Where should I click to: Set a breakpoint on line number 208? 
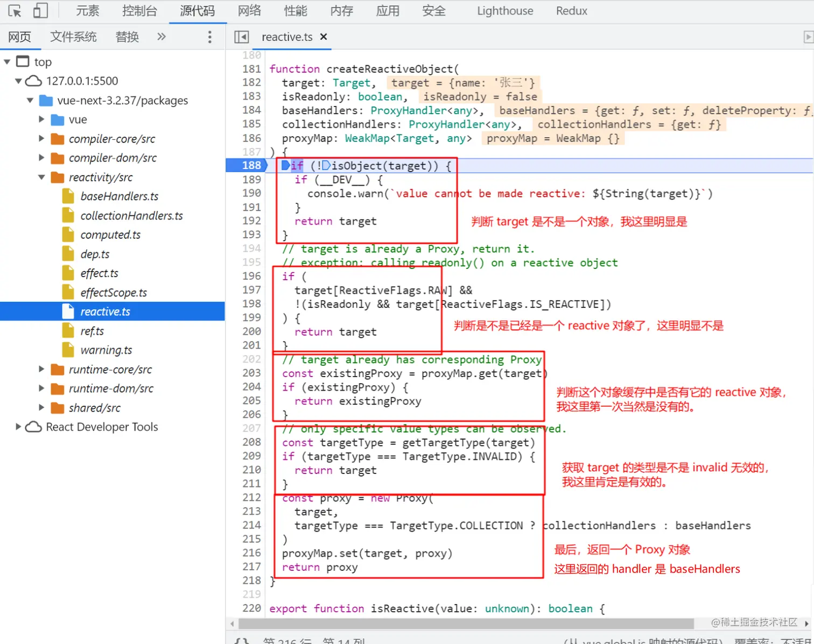click(x=251, y=442)
